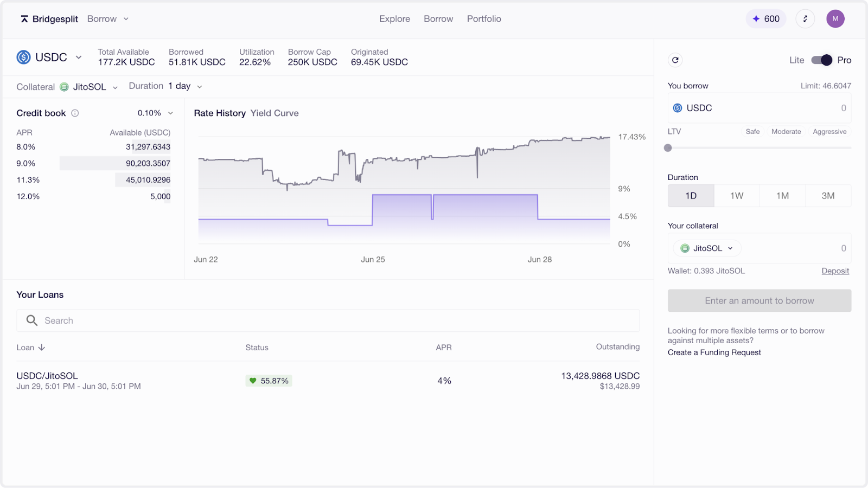Click the Total Available 177.2K USDC stat
Screen dimensions: 868x488
(126, 57)
